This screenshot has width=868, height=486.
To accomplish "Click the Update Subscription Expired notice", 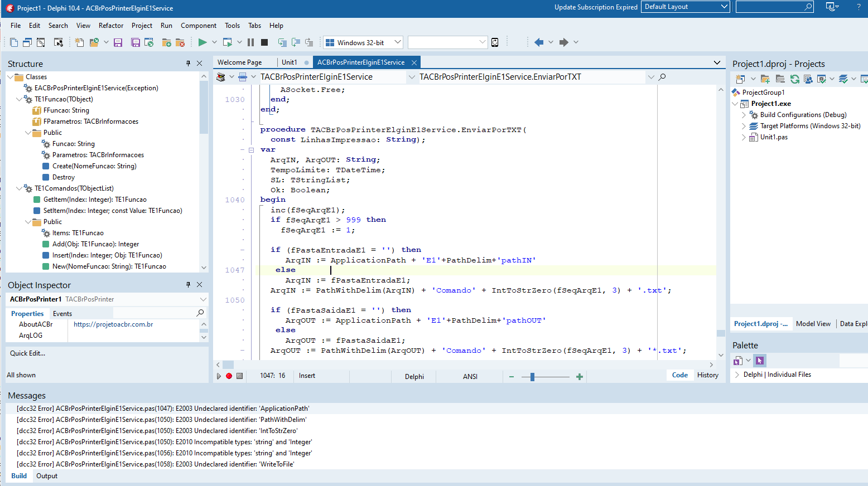I will point(596,7).
